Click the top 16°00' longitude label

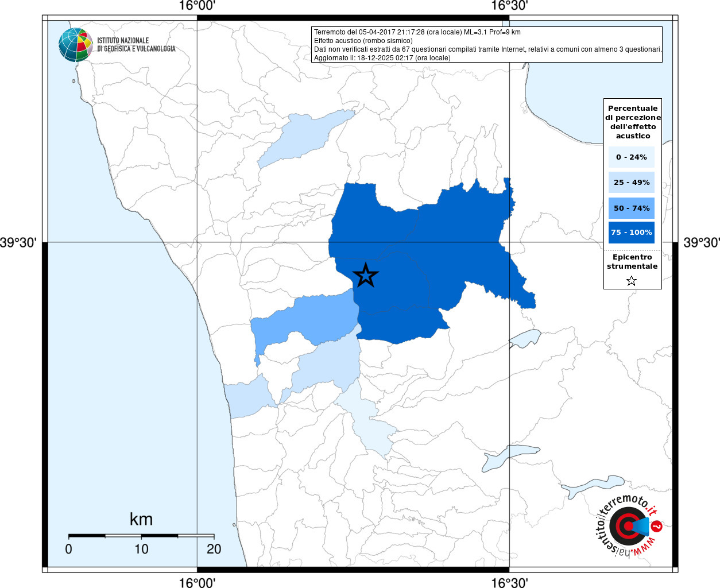[x=197, y=6]
